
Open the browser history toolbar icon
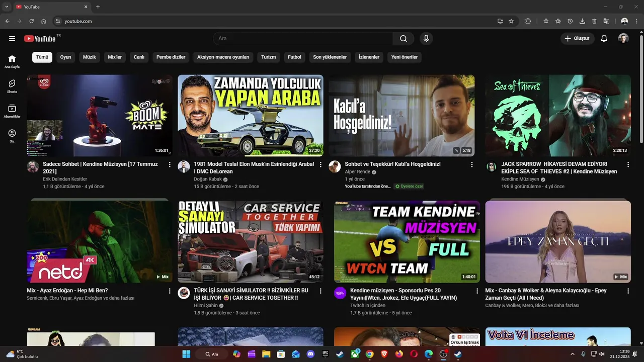[570, 21]
